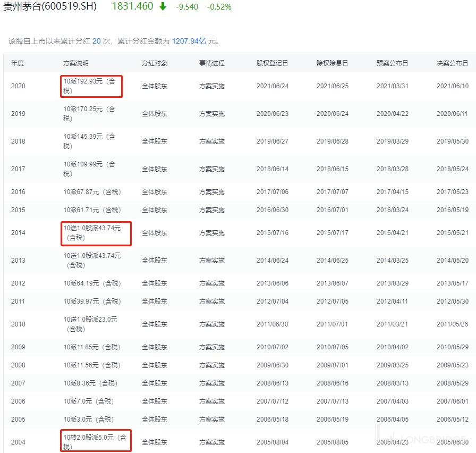The width and height of the screenshot is (476, 453).
Task: Click the total dividend amount 1207.94亿
Action: [189, 41]
